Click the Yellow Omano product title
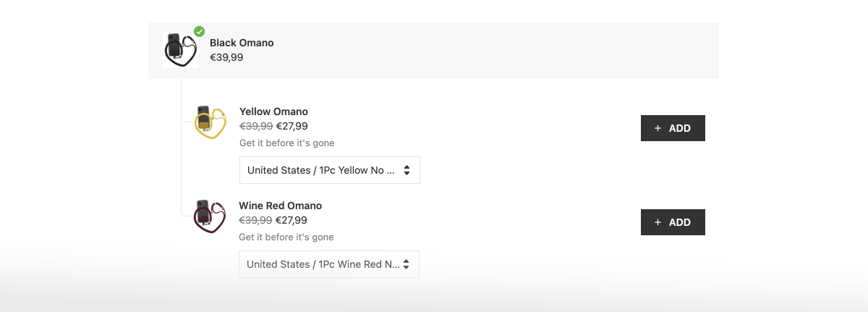The width and height of the screenshot is (868, 312). tap(273, 111)
